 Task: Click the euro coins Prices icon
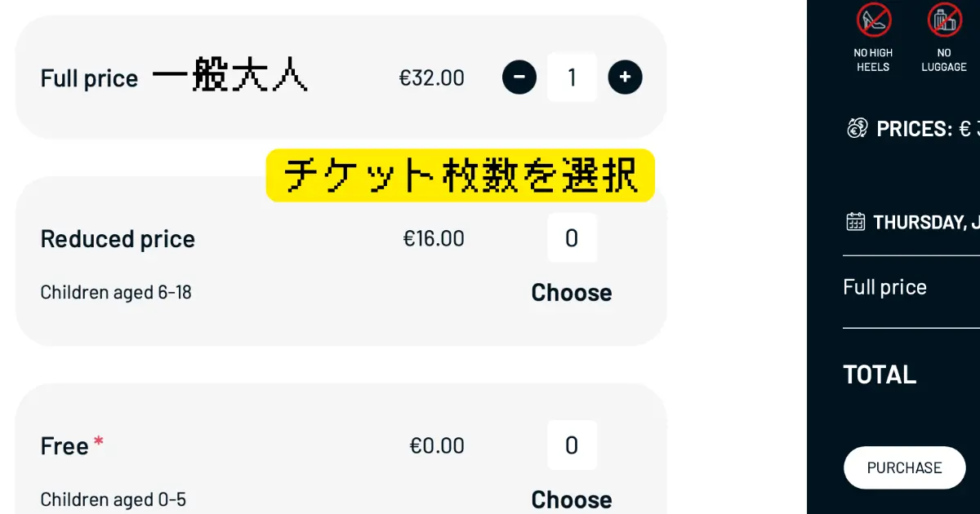point(857,128)
